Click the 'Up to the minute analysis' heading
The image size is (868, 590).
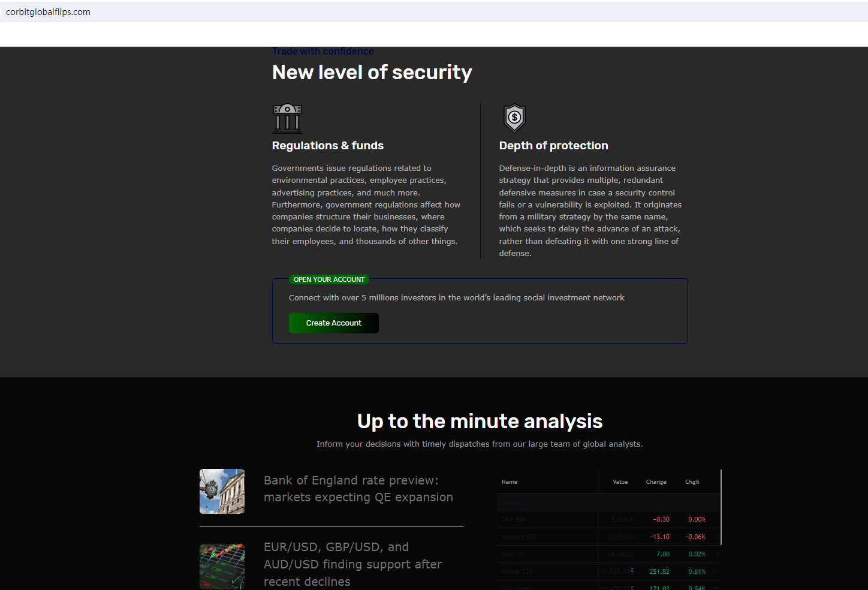click(x=480, y=422)
